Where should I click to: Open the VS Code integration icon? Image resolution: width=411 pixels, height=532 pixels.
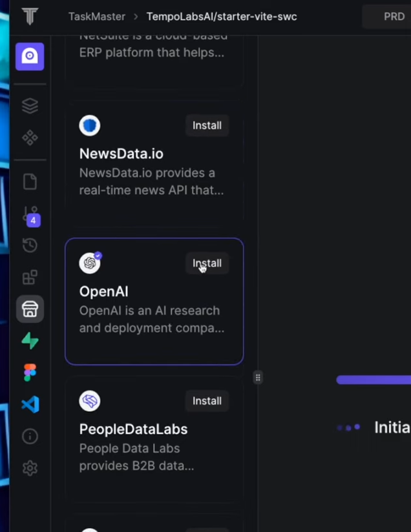(30, 404)
